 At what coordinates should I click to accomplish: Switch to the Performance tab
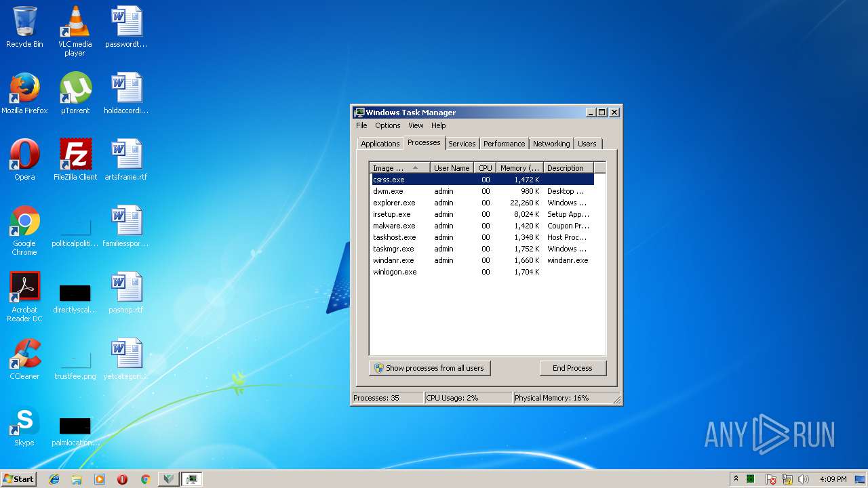click(504, 144)
